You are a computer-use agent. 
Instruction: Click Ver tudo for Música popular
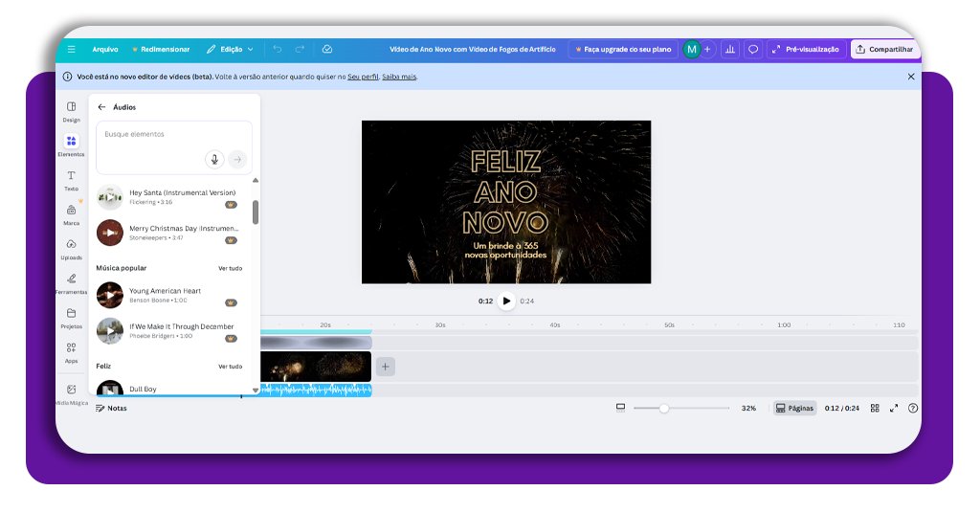(x=230, y=269)
